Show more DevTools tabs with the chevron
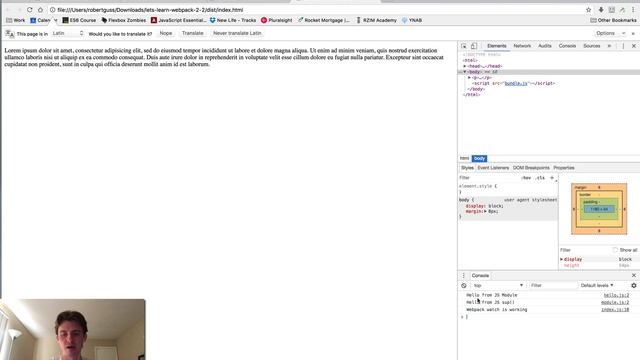 point(609,46)
